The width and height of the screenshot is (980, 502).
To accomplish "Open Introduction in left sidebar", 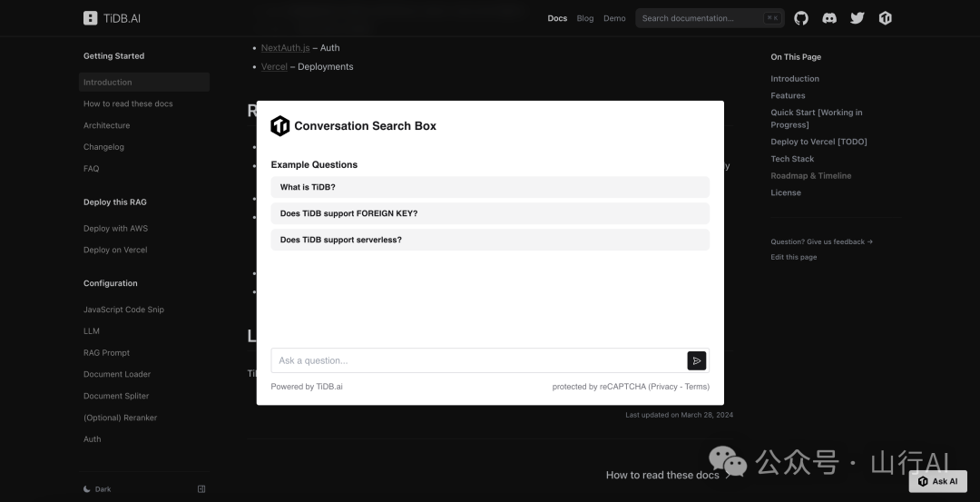I will click(x=143, y=82).
